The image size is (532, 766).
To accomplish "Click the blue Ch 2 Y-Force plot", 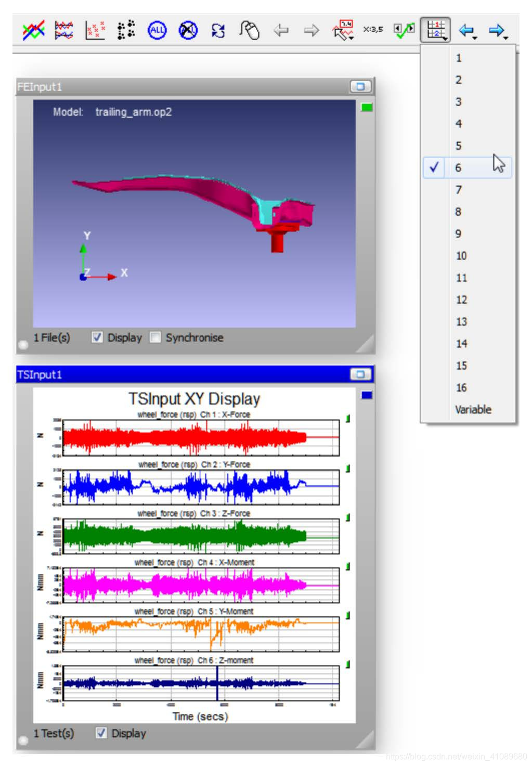I will pyautogui.click(x=201, y=487).
